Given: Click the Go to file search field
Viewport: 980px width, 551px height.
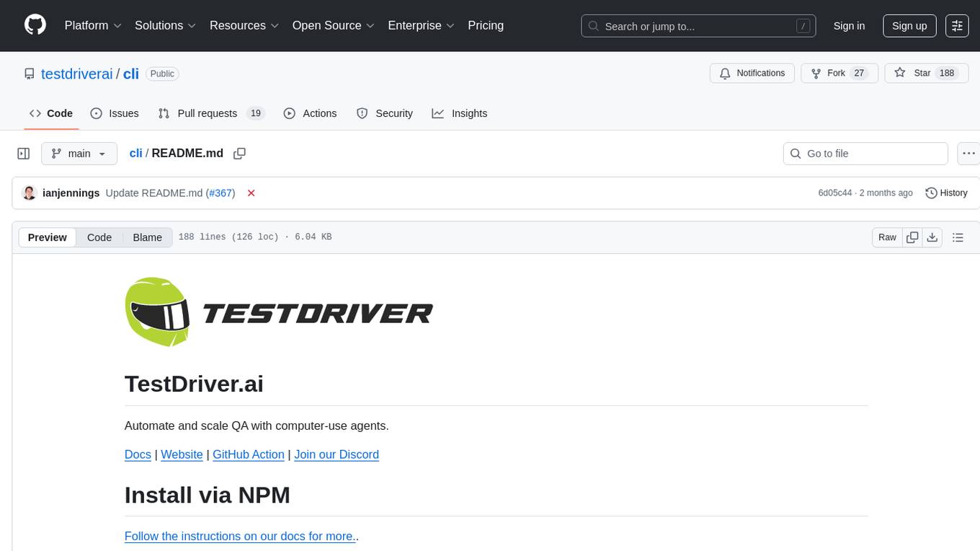Looking at the screenshot, I should [865, 154].
